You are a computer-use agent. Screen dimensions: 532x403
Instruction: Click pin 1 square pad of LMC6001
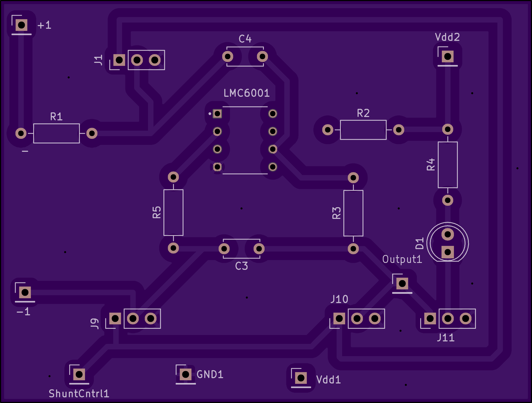pyautogui.click(x=217, y=114)
